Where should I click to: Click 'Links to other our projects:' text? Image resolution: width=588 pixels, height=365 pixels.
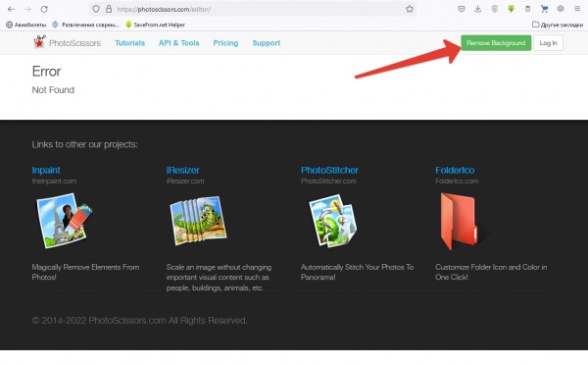click(84, 144)
